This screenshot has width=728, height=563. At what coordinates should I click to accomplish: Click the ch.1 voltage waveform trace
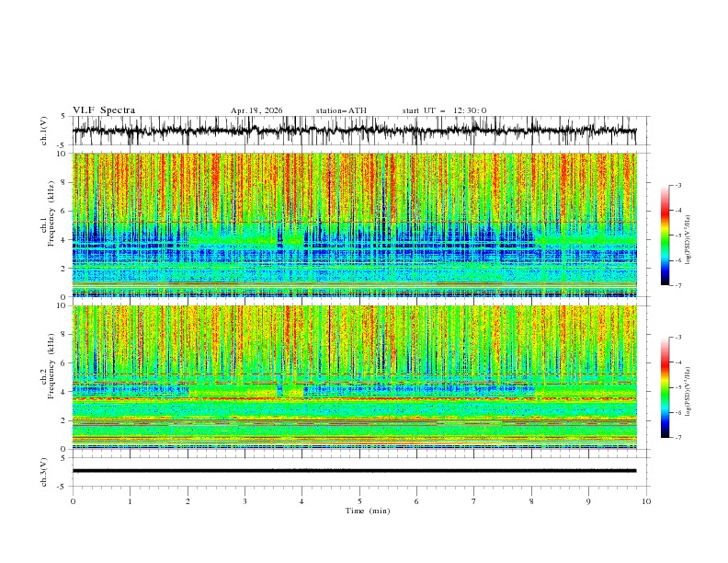pyautogui.click(x=354, y=131)
